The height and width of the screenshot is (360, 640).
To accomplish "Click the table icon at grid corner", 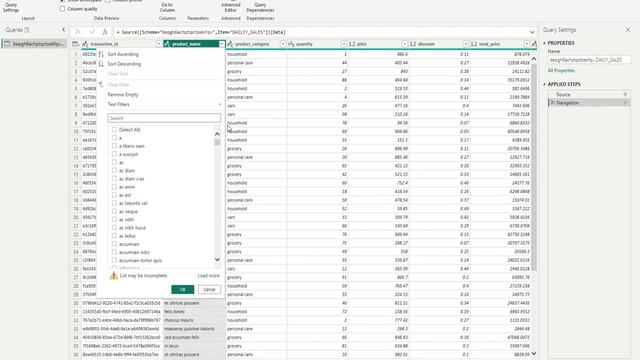I will click(75, 44).
